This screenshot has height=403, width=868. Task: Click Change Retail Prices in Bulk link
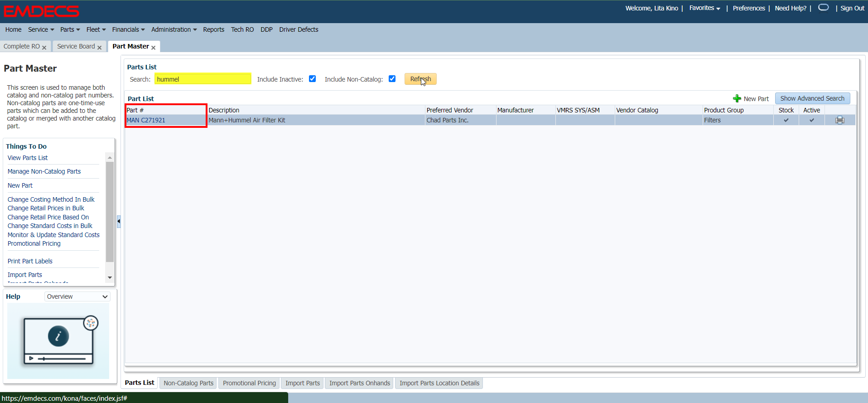46,208
